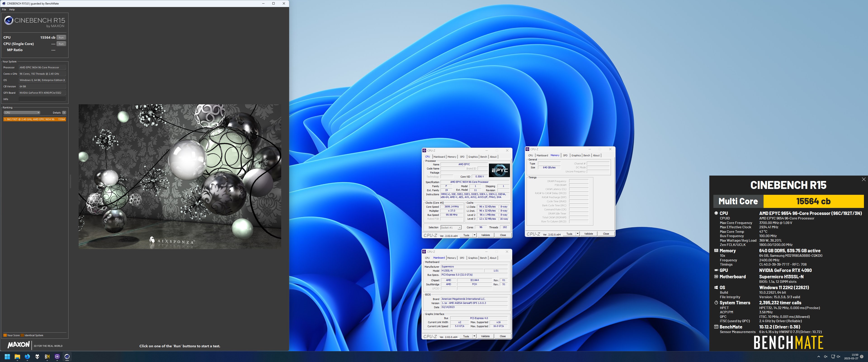Click the EPYC logo in CPU-Z
The width and height of the screenshot is (868, 362).
click(x=499, y=170)
